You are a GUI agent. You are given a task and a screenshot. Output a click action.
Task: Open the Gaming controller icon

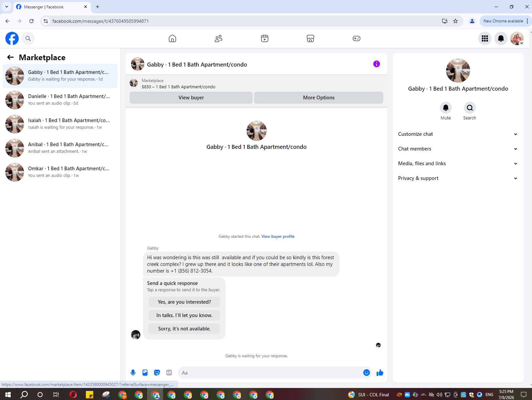point(357,38)
